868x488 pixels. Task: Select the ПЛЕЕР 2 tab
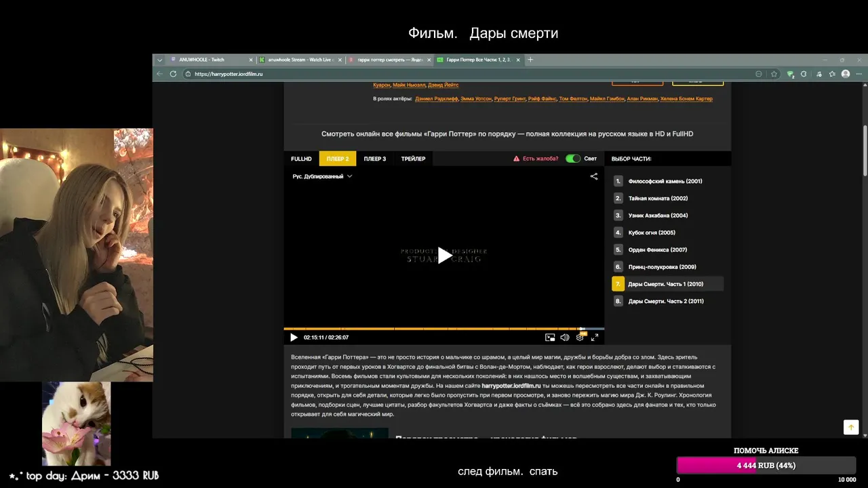pyautogui.click(x=338, y=159)
